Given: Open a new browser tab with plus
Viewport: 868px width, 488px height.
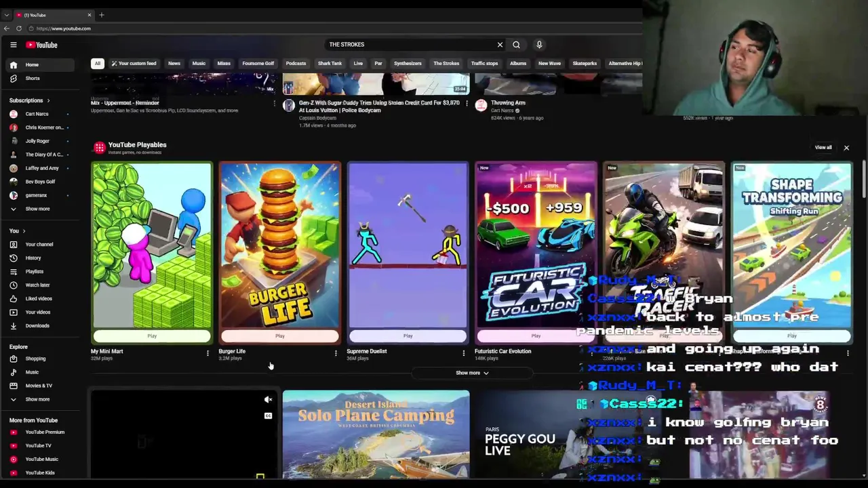Looking at the screenshot, I should (102, 15).
